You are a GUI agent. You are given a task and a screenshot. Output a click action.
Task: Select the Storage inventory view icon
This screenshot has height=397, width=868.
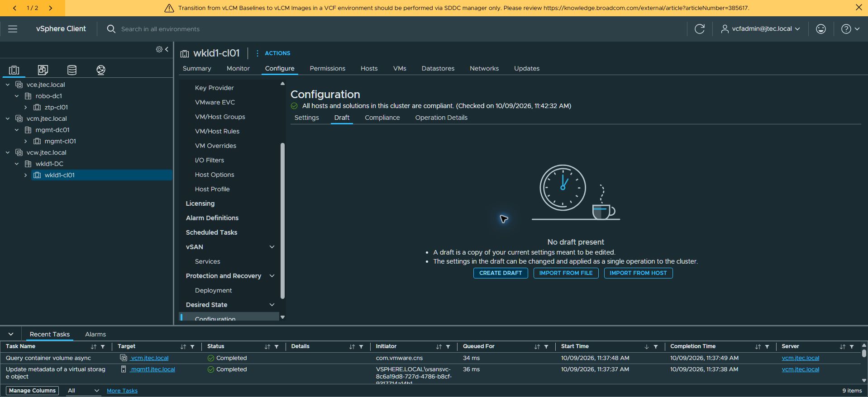pyautogui.click(x=72, y=70)
